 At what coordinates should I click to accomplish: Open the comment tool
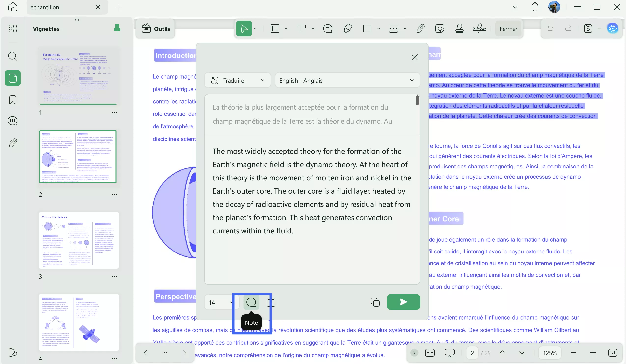(327, 28)
